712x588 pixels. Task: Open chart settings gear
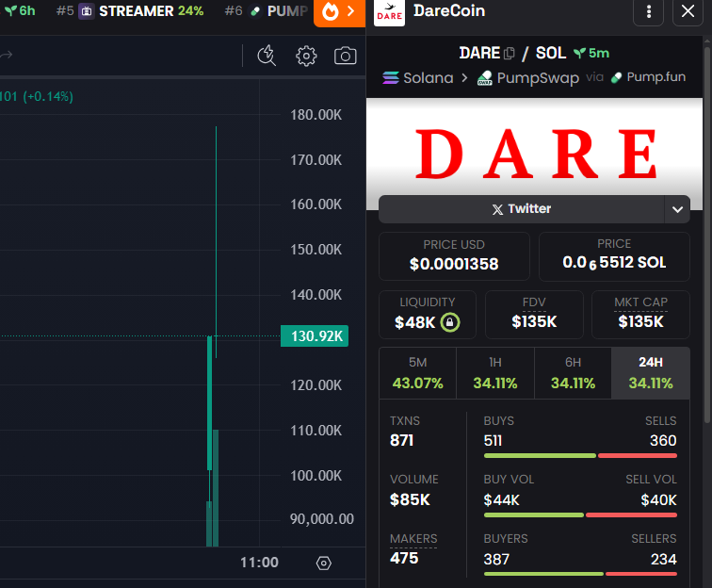tap(306, 56)
